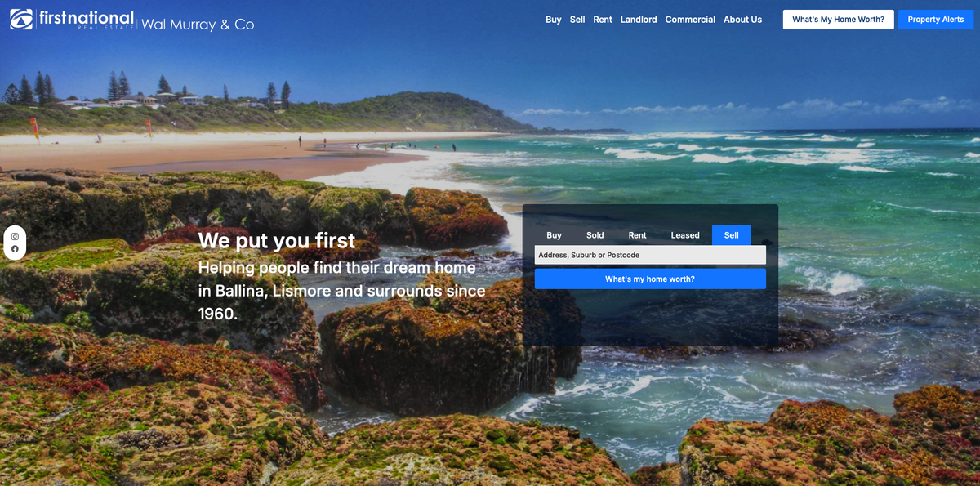The width and height of the screenshot is (980, 486).
Task: Focus the Address, Suburb or Postcode field
Action: pyautogui.click(x=650, y=255)
